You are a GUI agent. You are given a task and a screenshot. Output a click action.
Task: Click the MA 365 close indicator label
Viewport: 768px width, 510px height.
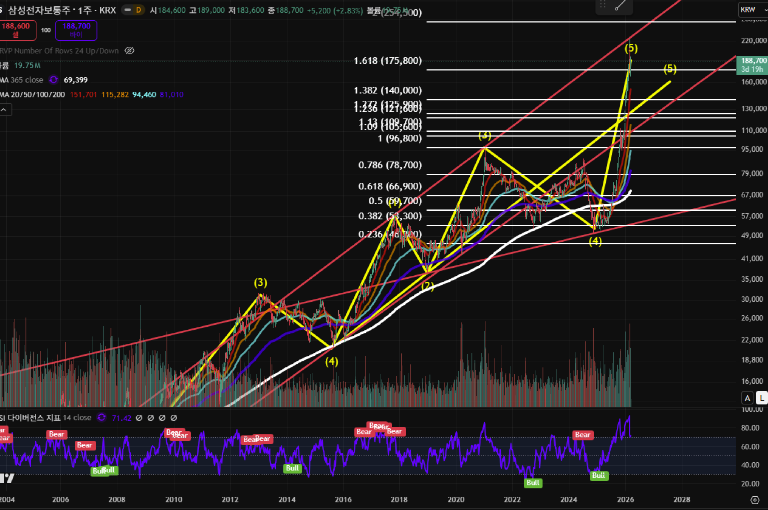pyautogui.click(x=23, y=80)
